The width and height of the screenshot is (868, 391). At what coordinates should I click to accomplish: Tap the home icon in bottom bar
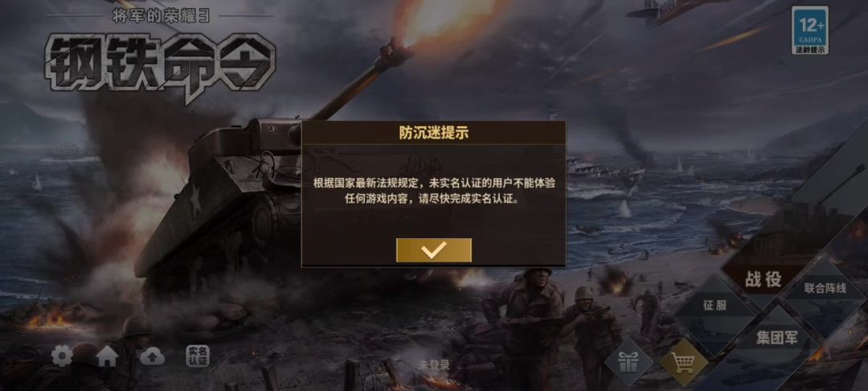(x=108, y=356)
